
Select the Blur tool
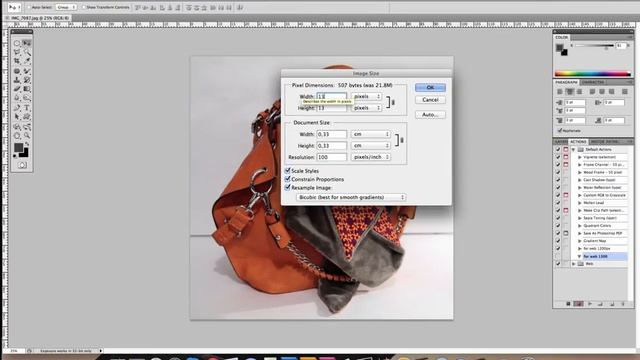pos(17,98)
